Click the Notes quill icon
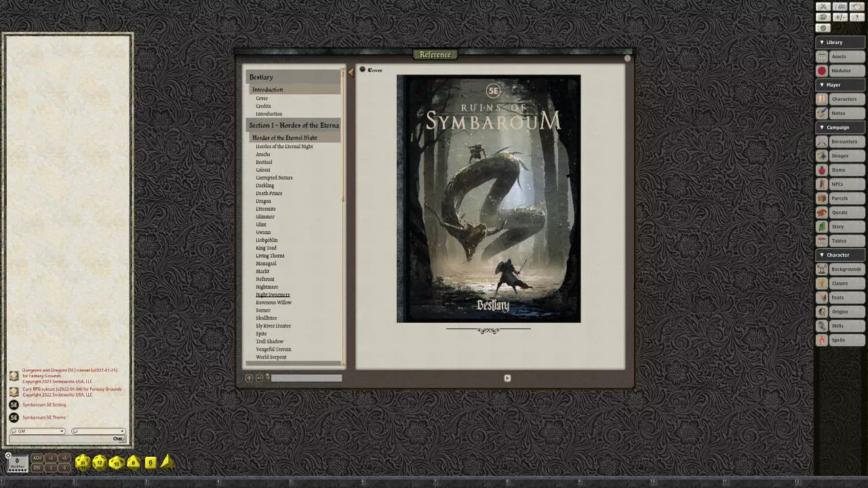Image resolution: width=868 pixels, height=488 pixels. click(x=822, y=113)
